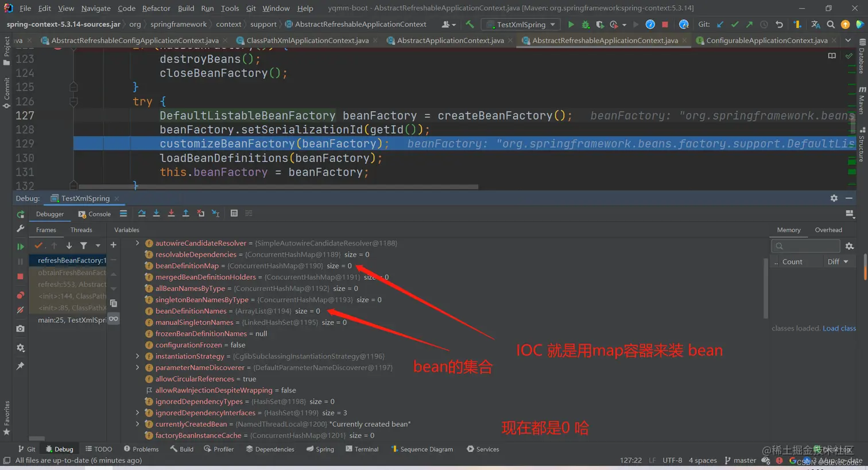The height and width of the screenshot is (470, 868).
Task: Switch to the Console tab
Action: (95, 214)
